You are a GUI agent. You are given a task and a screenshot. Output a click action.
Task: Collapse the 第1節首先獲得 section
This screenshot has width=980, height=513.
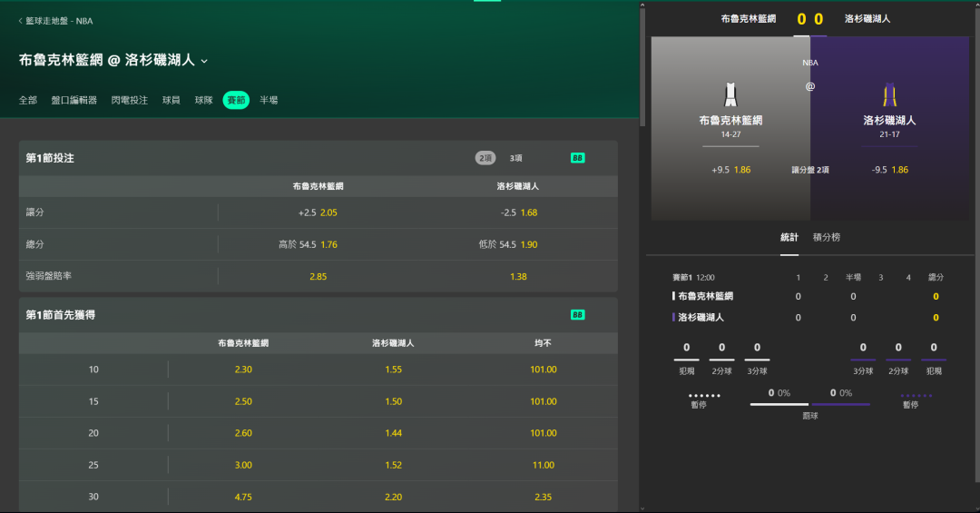[61, 315]
